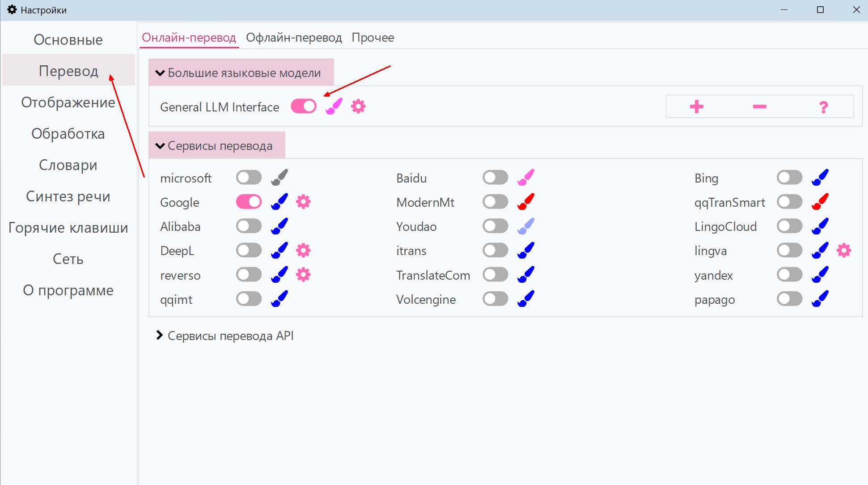Collapse the Сервисы перевода section
Screen dimensions: 868x485
click(217, 145)
